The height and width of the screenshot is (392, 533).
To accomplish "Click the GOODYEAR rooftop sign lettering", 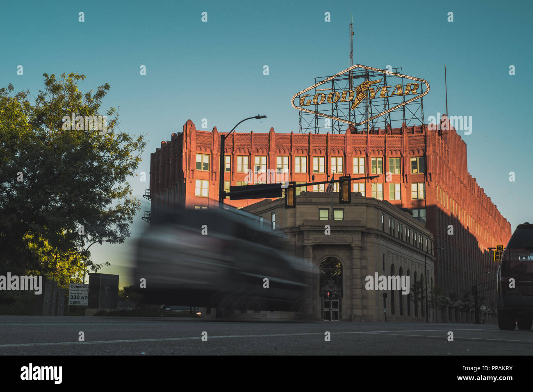I will coord(360,95).
